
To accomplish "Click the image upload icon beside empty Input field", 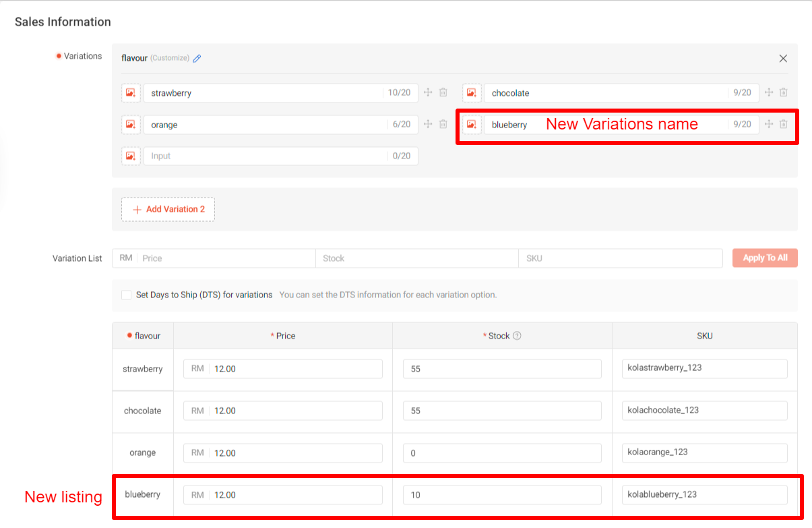I will [x=131, y=156].
